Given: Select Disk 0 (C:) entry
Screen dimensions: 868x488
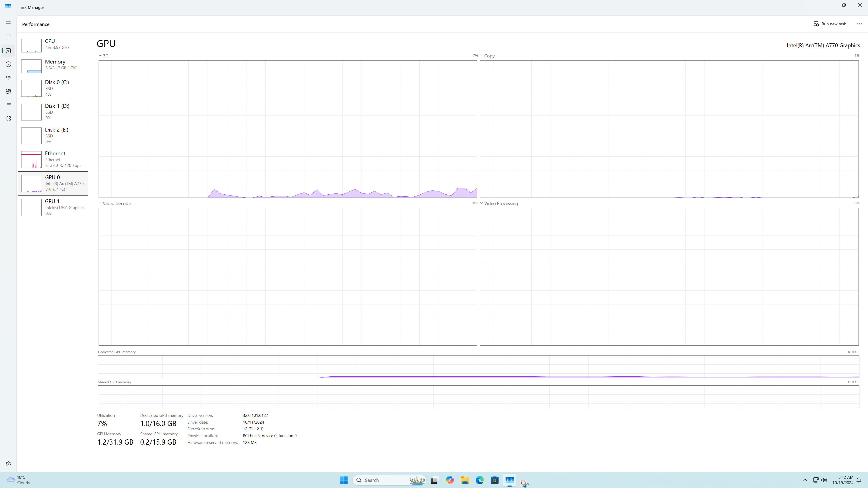Looking at the screenshot, I should coord(53,88).
